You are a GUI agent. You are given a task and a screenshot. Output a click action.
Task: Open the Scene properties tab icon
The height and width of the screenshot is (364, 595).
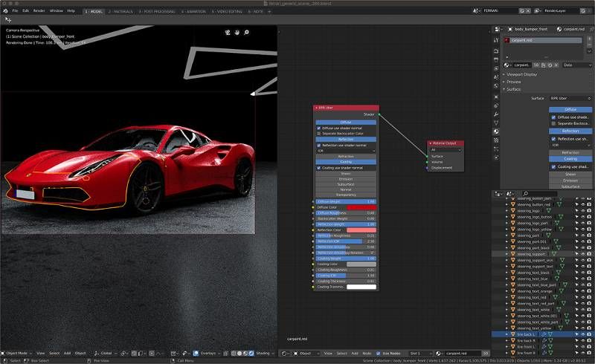click(x=496, y=77)
